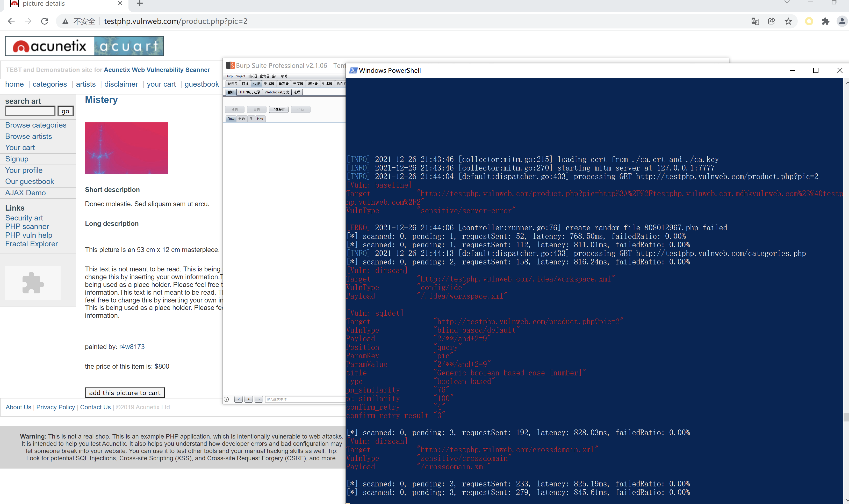The width and height of the screenshot is (849, 504).
Task: Click the PowerShell vertical scrollbar thumb
Action: tap(846, 417)
